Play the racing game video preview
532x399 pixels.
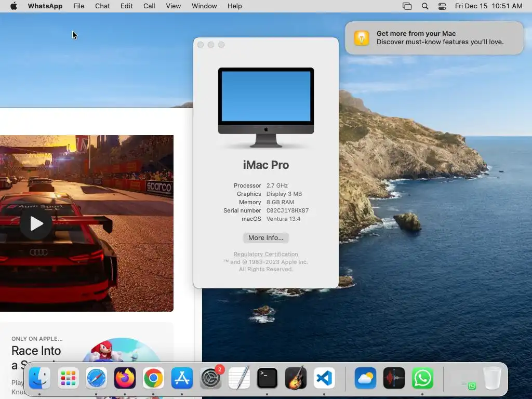click(x=36, y=223)
